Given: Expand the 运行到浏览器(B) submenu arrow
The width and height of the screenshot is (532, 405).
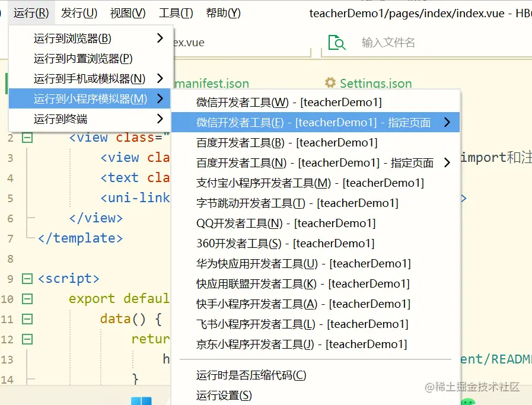Looking at the screenshot, I should click(x=160, y=38).
